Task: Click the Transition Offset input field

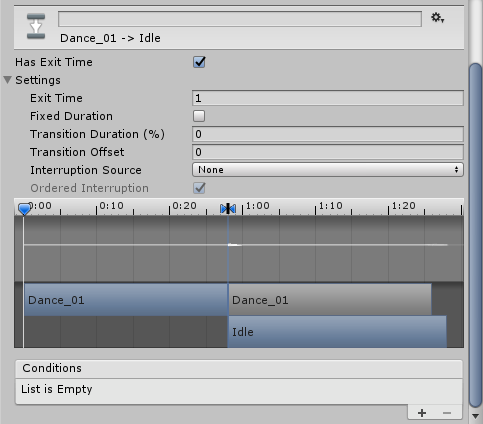Action: click(x=328, y=152)
